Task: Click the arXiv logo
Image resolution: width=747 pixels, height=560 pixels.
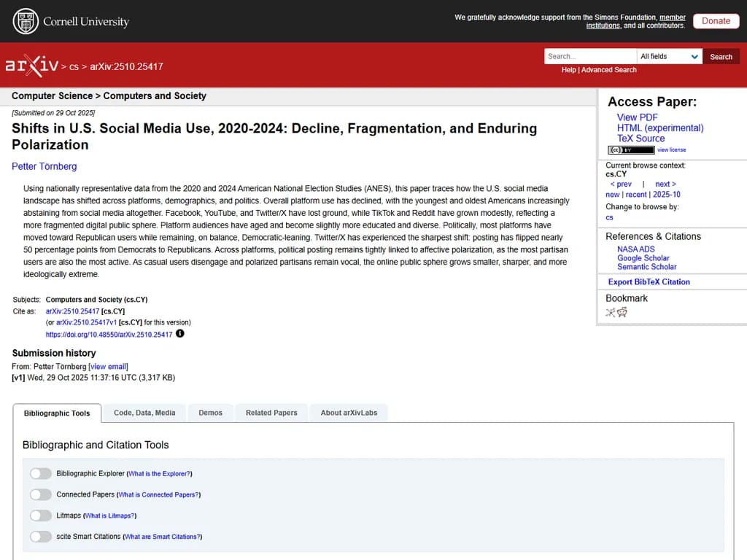Action: tap(33, 66)
